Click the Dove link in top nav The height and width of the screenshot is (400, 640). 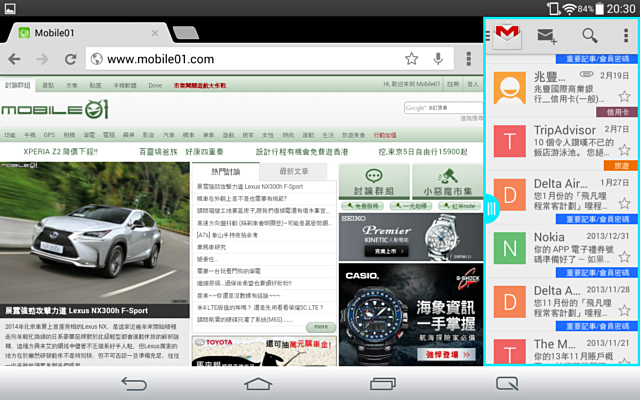[x=155, y=85]
